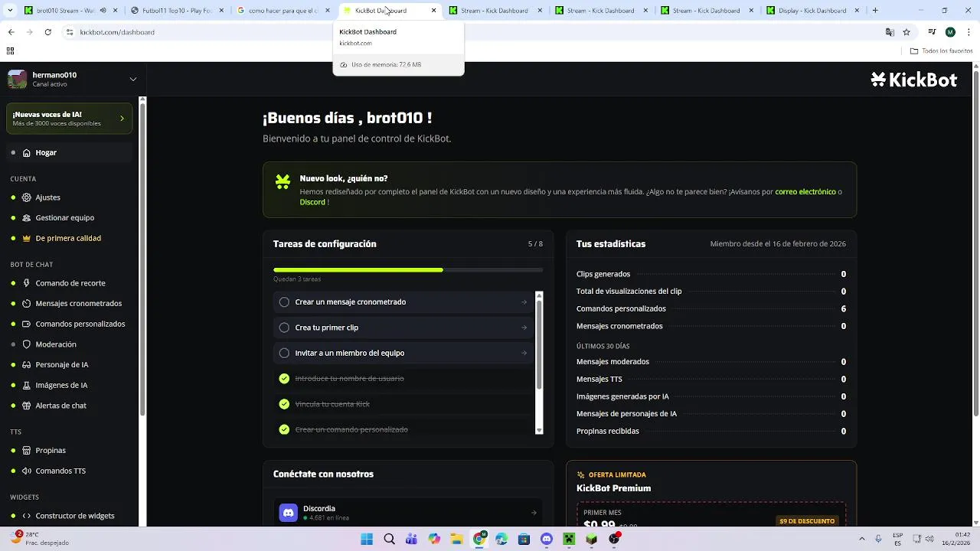Open Discord from the Windows taskbar
The height and width of the screenshot is (551, 980).
(x=546, y=539)
